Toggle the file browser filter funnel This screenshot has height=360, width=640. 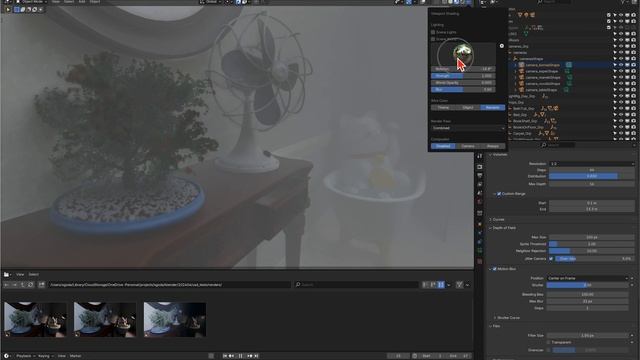coord(460,284)
